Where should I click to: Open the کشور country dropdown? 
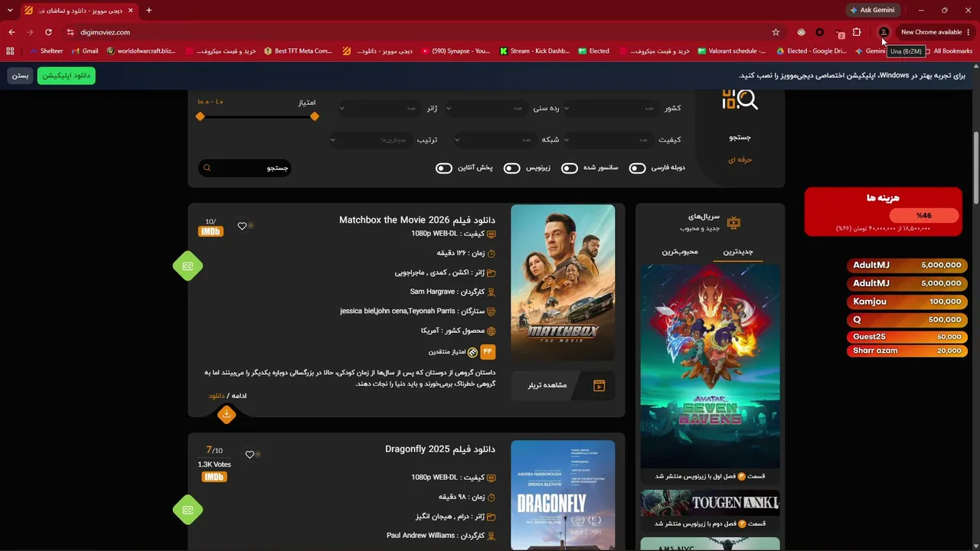[611, 109]
